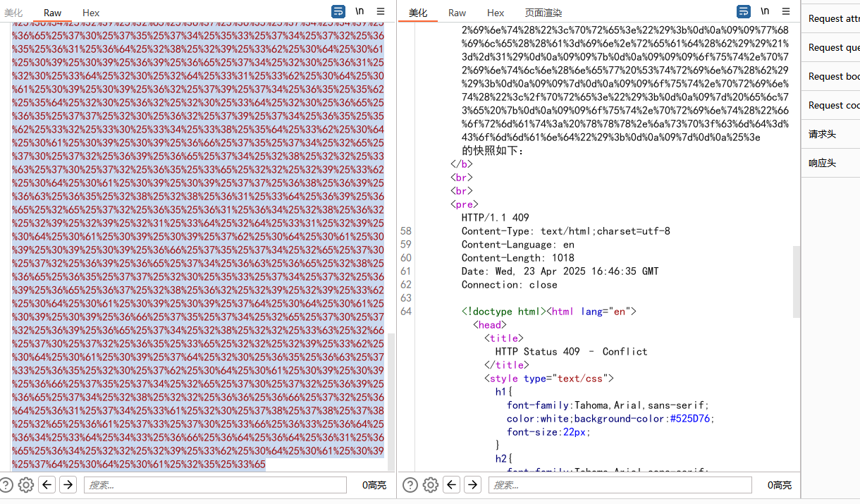
Task: Click the 'Content-Language: en' line
Action: tap(518, 245)
